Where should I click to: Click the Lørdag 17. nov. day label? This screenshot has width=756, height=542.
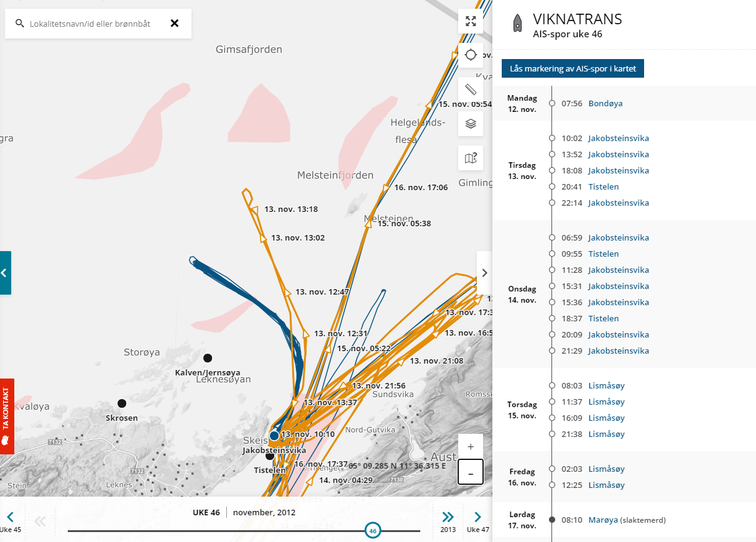click(x=522, y=520)
